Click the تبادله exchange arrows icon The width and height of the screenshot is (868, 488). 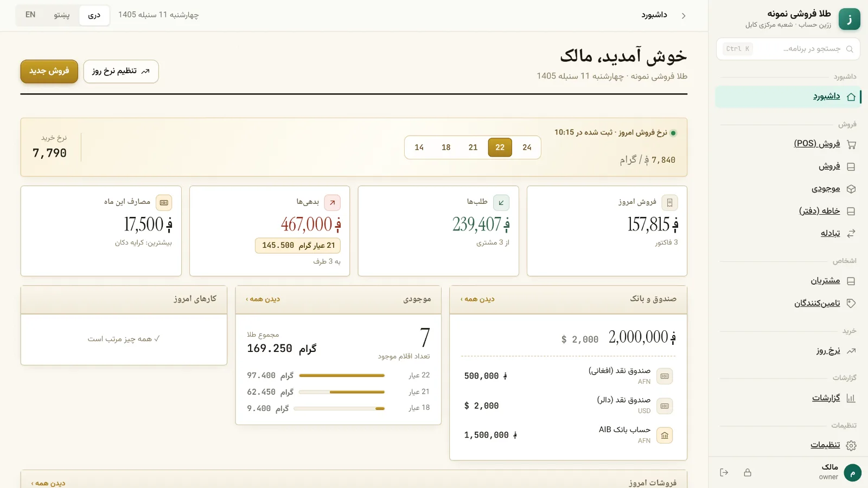point(851,233)
